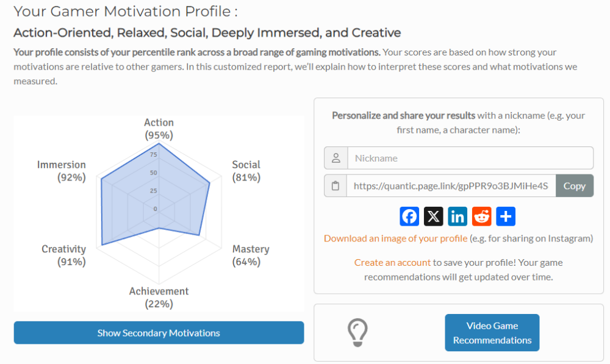Post results to Reddit
The width and height of the screenshot is (610, 364).
point(482,216)
